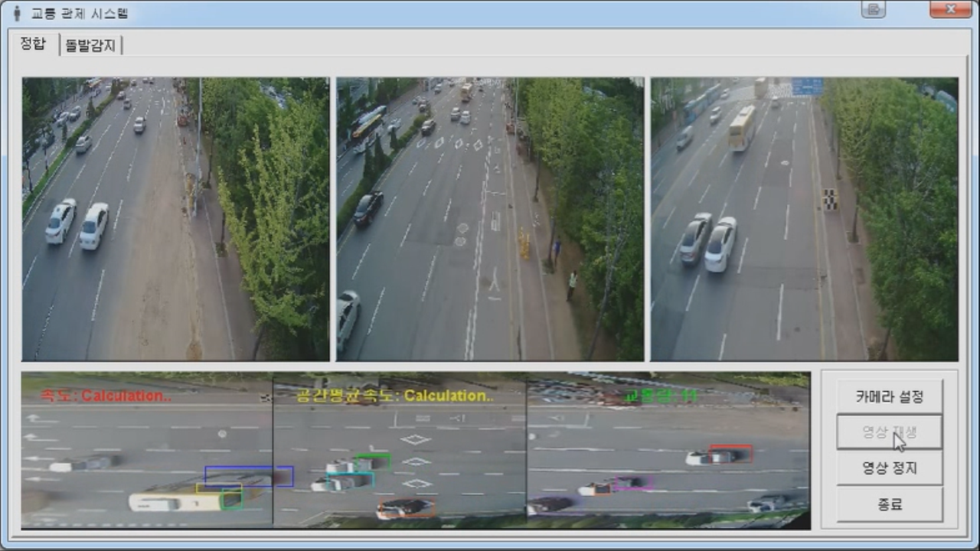The image size is (980, 551).
Task: Click the red tracking box around the car
Action: coord(731,454)
